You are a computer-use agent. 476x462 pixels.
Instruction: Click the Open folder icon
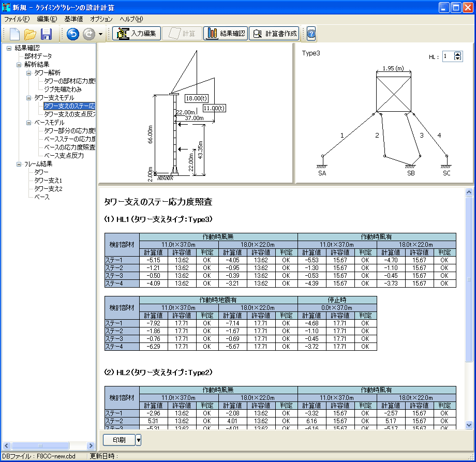click(x=30, y=34)
